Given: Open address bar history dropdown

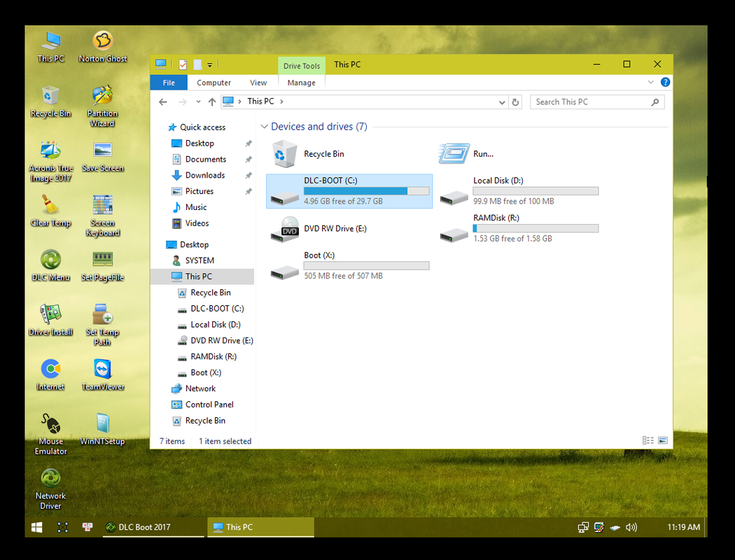Looking at the screenshot, I should coord(502,102).
